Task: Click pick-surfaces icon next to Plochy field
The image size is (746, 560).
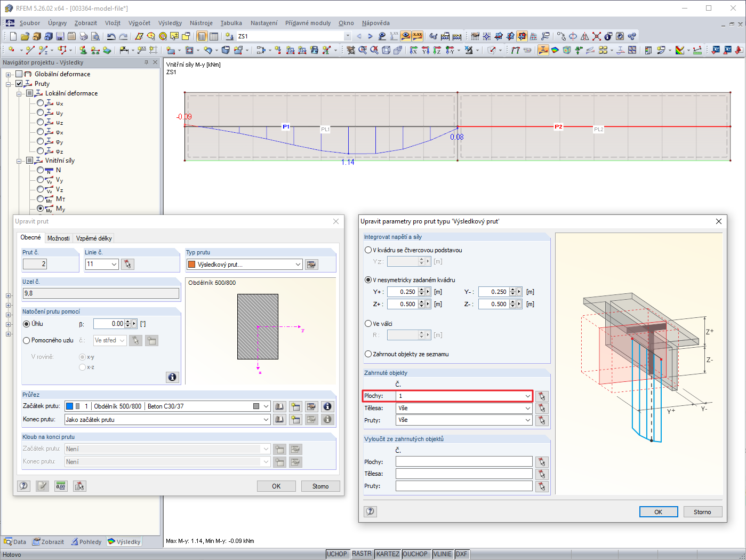Action: (542, 396)
